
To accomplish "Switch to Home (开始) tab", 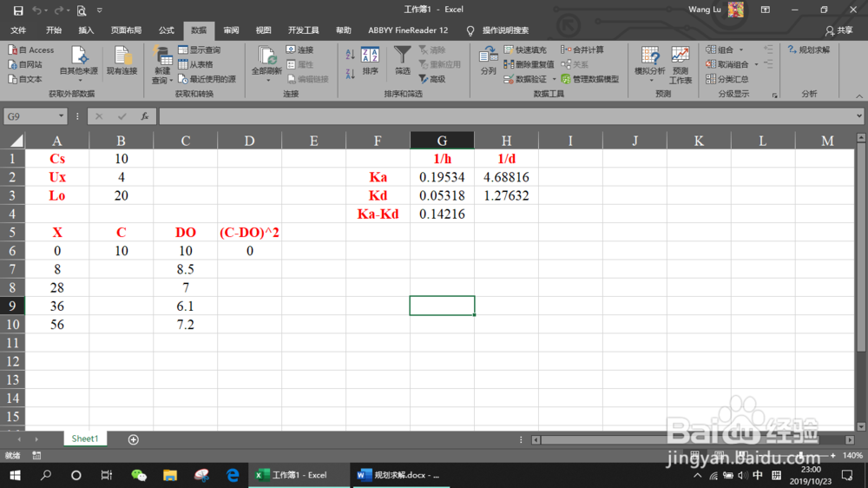I will (x=54, y=30).
